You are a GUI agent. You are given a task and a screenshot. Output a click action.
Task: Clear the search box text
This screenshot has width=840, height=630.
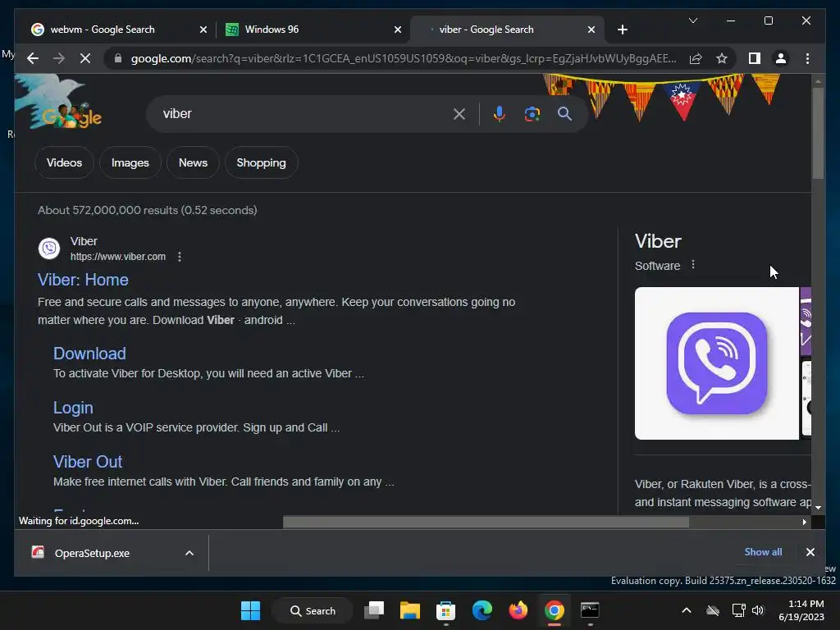point(459,113)
